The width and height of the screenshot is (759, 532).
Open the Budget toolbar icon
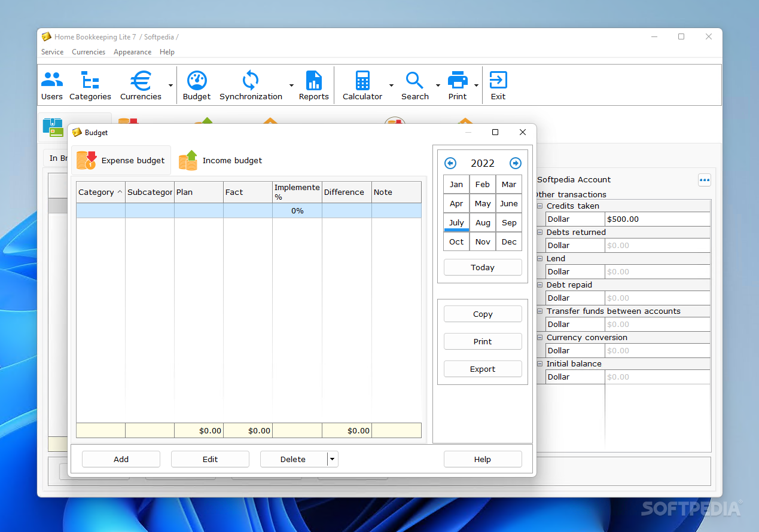pyautogui.click(x=197, y=85)
